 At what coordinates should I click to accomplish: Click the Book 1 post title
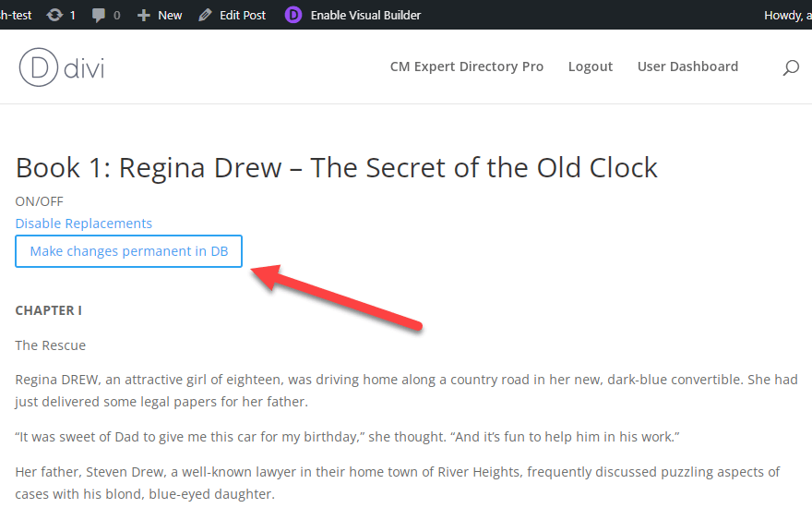(x=337, y=168)
